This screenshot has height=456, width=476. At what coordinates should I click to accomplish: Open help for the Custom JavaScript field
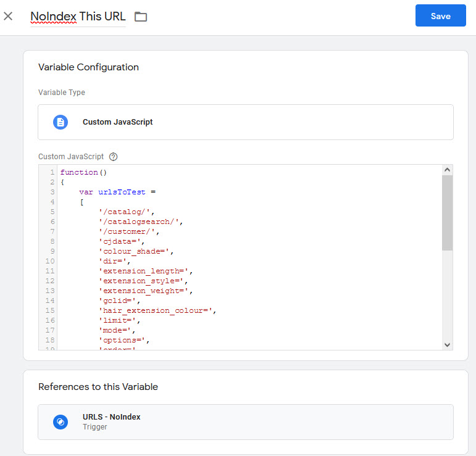click(113, 157)
